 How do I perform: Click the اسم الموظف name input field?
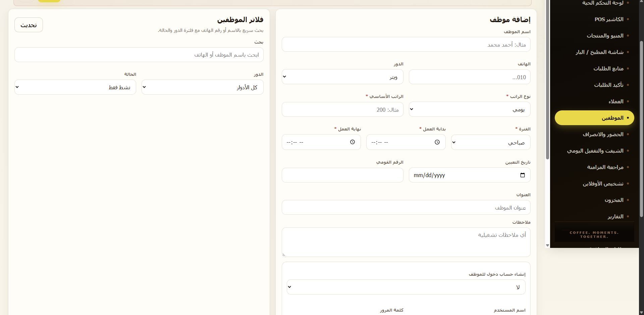(406, 44)
